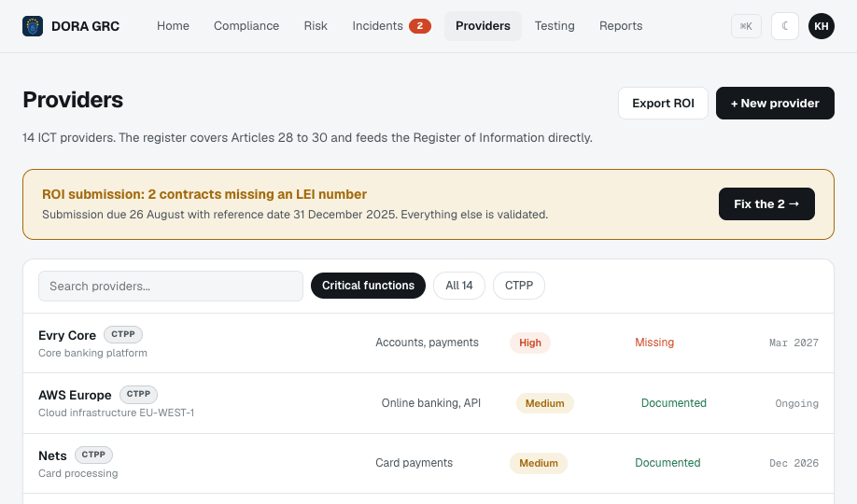The image size is (857, 504).
Task: Click 'Cloud infrastructure EU-WEST-1' description
Action: [116, 413]
